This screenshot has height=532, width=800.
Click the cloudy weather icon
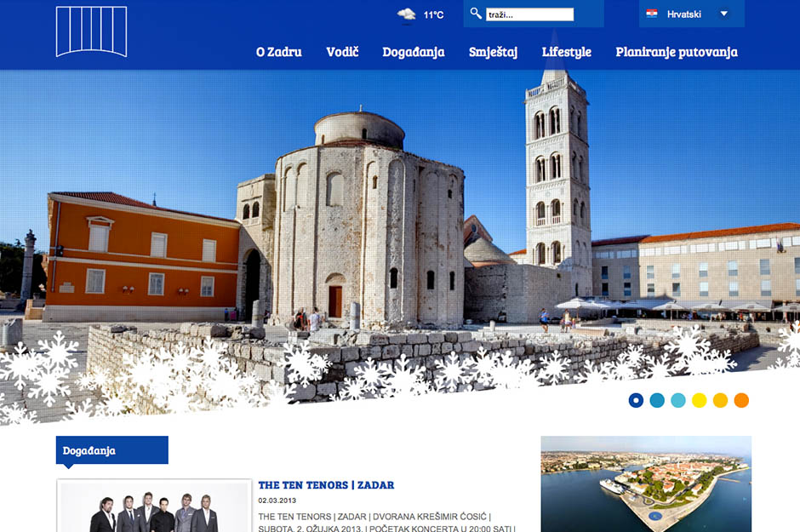coord(407,14)
